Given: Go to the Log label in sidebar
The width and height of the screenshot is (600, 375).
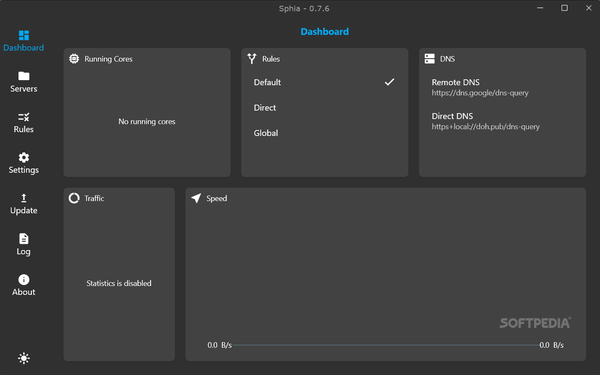Looking at the screenshot, I should click(x=24, y=251).
